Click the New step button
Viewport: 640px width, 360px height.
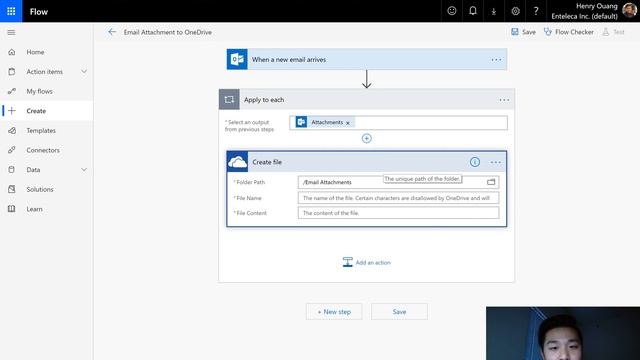click(x=334, y=311)
